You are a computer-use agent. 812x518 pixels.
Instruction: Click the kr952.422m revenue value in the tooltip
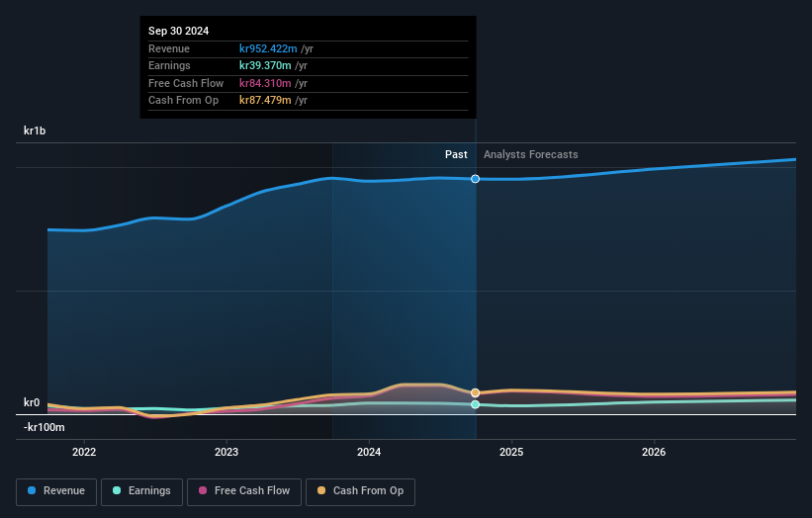click(x=268, y=48)
